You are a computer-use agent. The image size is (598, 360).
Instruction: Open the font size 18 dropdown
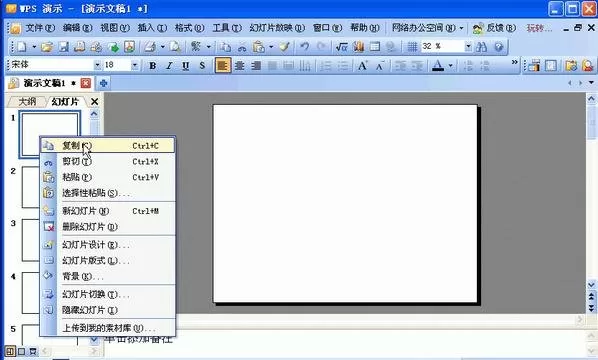(x=135, y=66)
